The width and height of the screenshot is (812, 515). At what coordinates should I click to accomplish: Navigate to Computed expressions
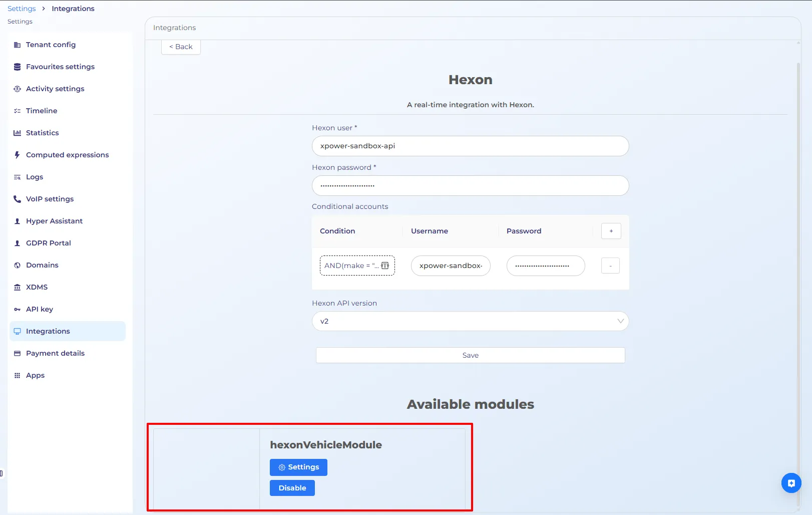[x=68, y=155]
